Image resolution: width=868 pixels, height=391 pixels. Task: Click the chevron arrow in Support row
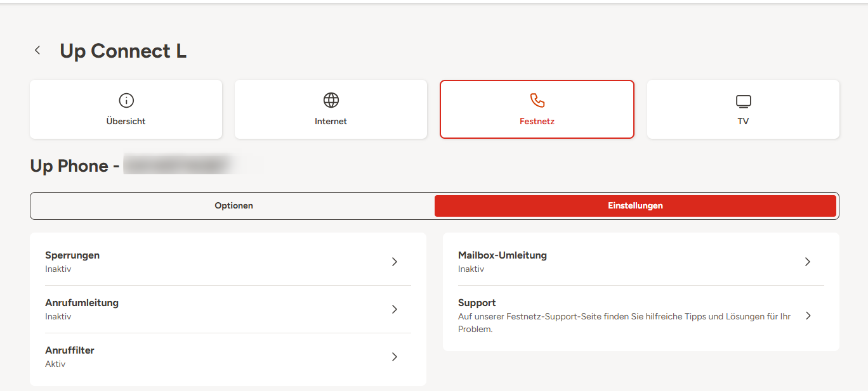tap(808, 316)
